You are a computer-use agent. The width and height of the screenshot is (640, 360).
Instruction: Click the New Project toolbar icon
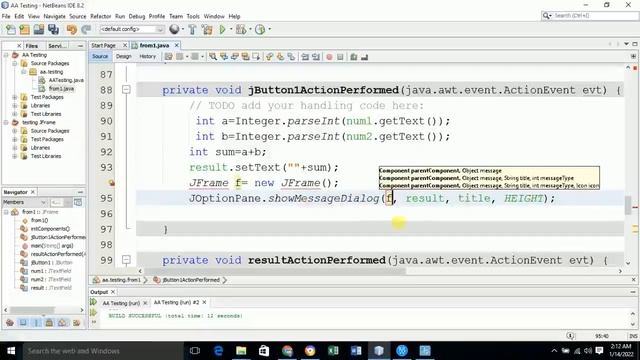click(x=24, y=29)
